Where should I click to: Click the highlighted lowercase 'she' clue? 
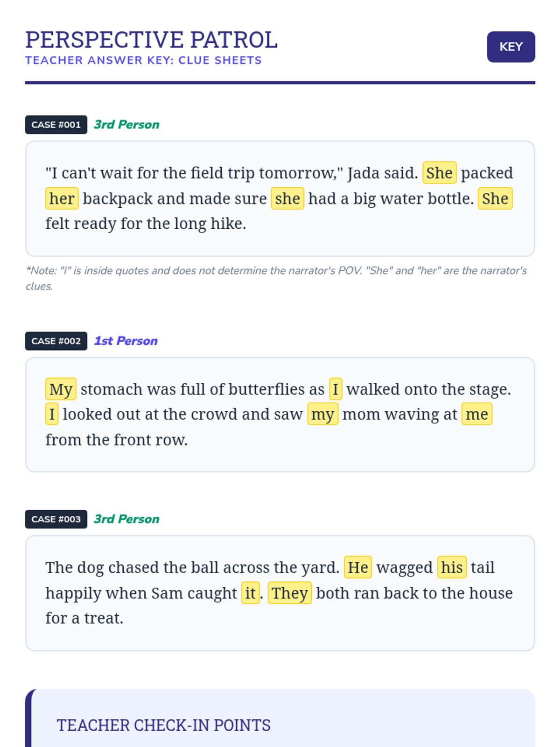tap(287, 198)
